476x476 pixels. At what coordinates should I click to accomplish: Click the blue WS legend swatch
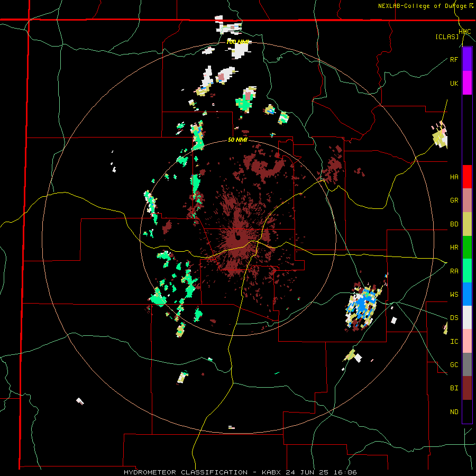pyautogui.click(x=467, y=294)
